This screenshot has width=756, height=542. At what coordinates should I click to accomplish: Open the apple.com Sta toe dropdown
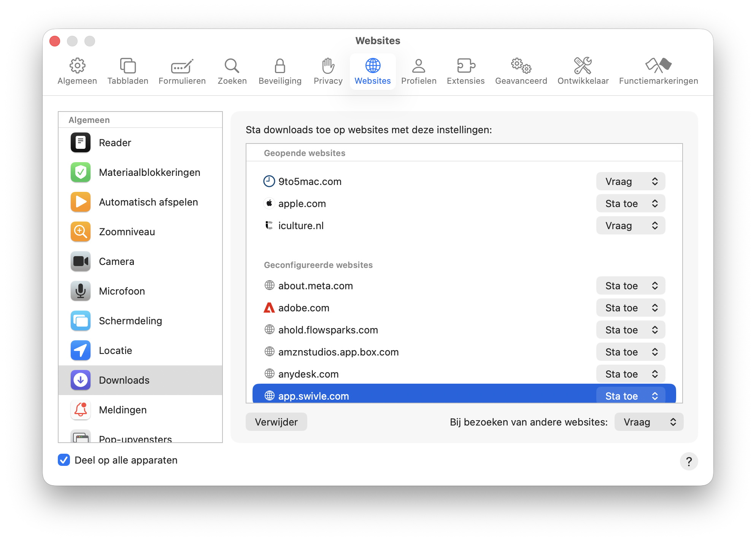click(x=631, y=204)
